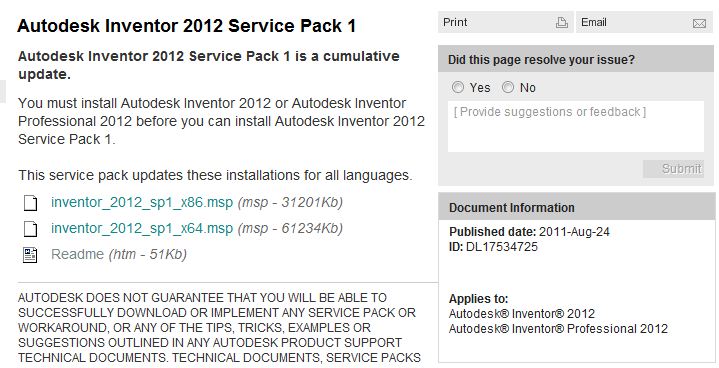Click the envelope icon beside Email
719x368 pixels.
[x=699, y=23]
